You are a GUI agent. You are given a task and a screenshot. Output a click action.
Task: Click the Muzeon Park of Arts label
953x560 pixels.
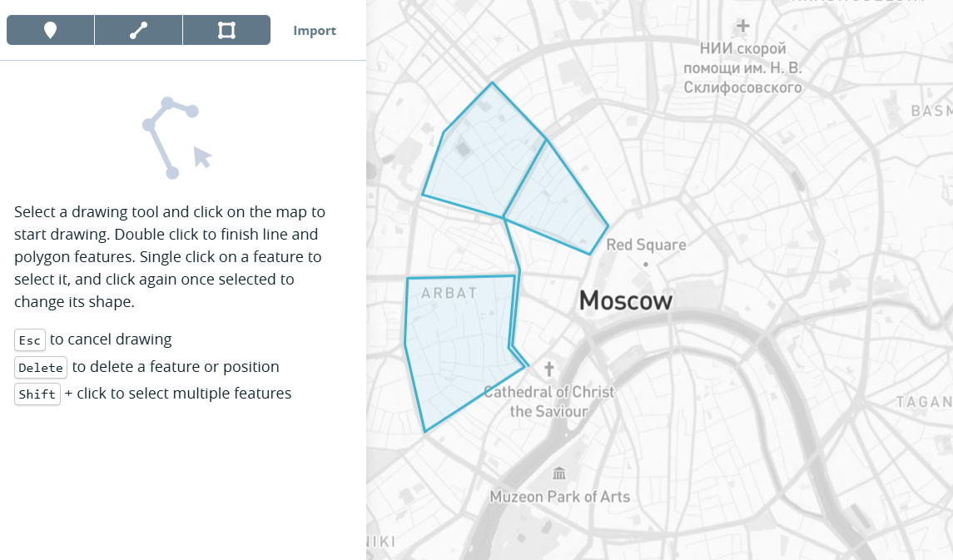(x=559, y=497)
